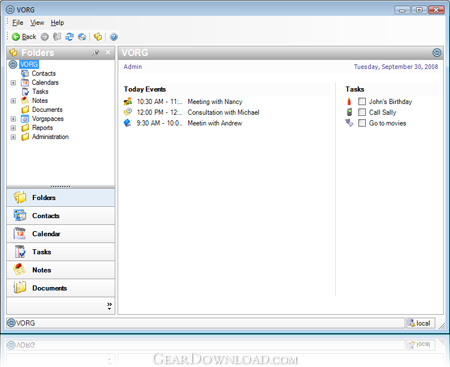Open the Consultation with Michael event
Image resolution: width=450 pixels, height=367 pixels.
(223, 112)
